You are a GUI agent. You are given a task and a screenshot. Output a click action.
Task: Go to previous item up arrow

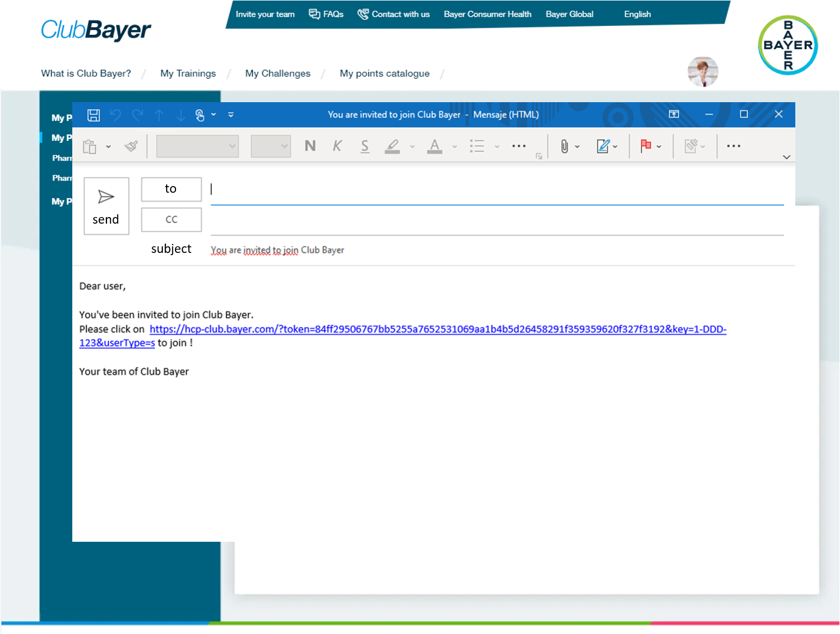[159, 115]
